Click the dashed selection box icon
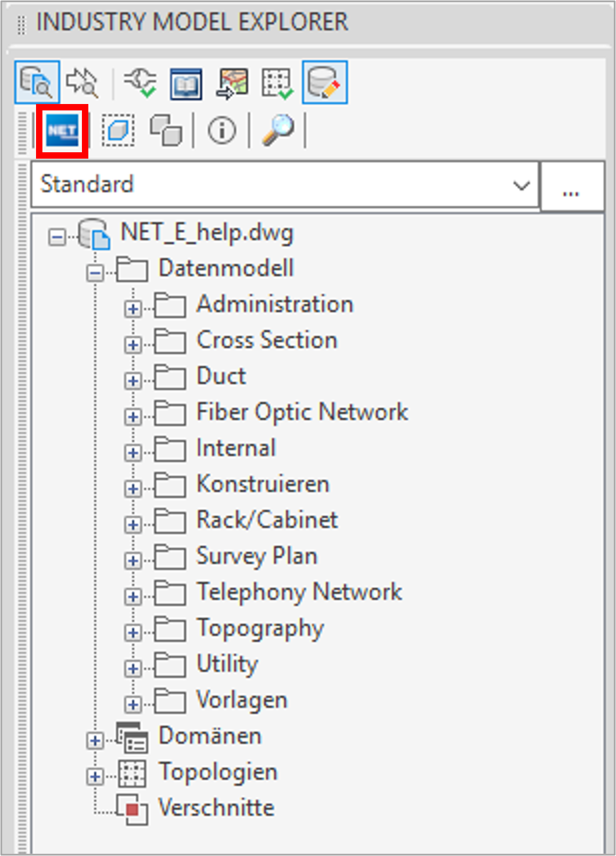This screenshot has height=856, width=616. 118,130
